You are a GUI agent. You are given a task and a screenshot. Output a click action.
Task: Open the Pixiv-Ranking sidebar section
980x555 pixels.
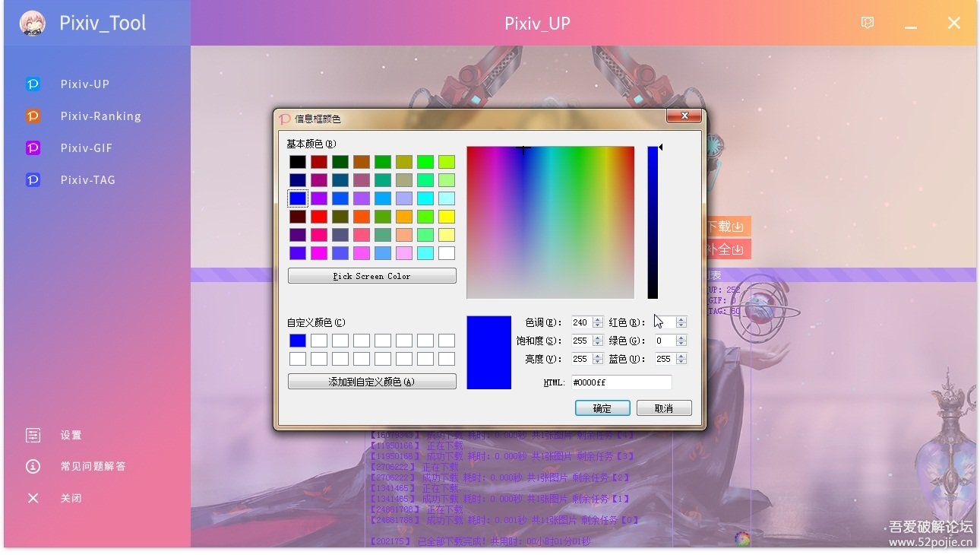[101, 116]
